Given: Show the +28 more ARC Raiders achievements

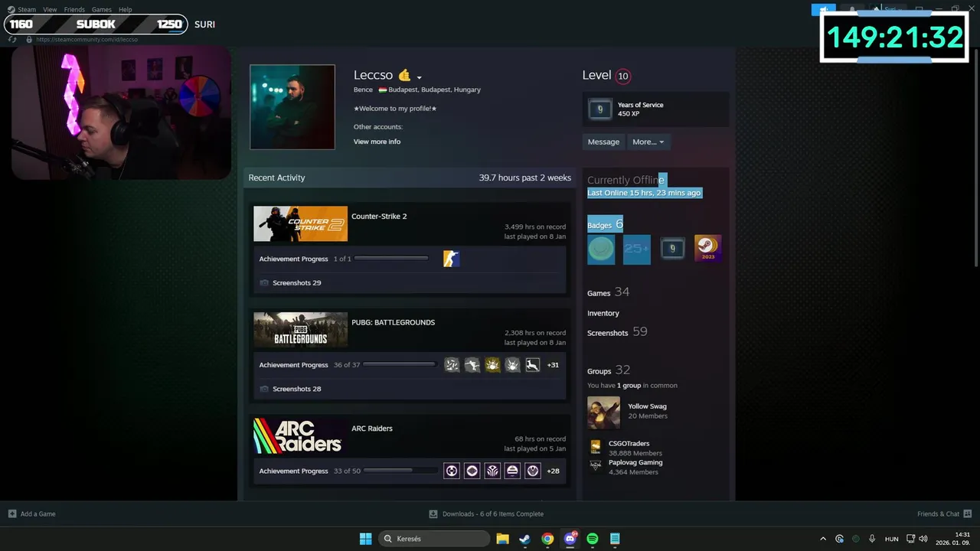Looking at the screenshot, I should click(x=553, y=471).
